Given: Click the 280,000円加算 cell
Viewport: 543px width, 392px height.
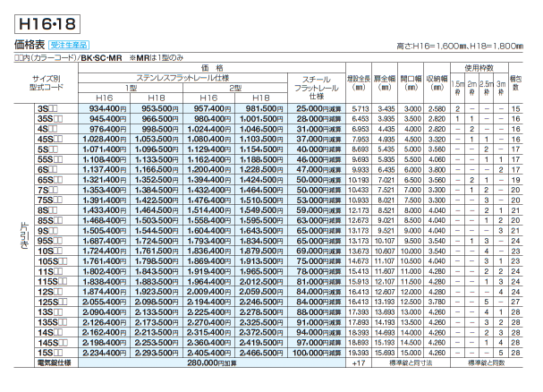Looking at the screenshot, I should (x=212, y=362).
